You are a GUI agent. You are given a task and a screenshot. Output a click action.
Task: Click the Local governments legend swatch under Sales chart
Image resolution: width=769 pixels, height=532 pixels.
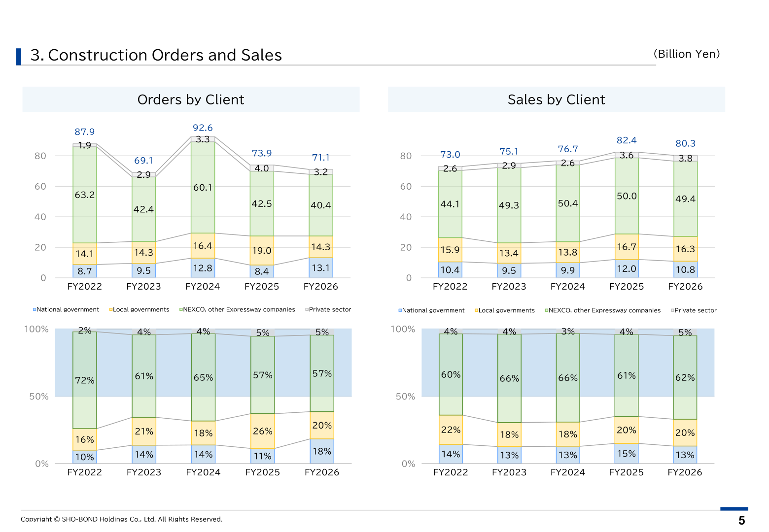(477, 311)
